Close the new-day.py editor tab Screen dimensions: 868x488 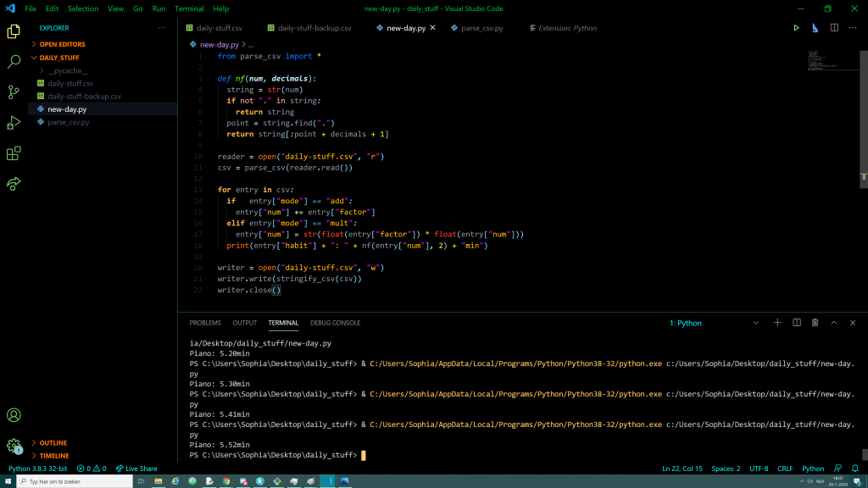pos(432,28)
